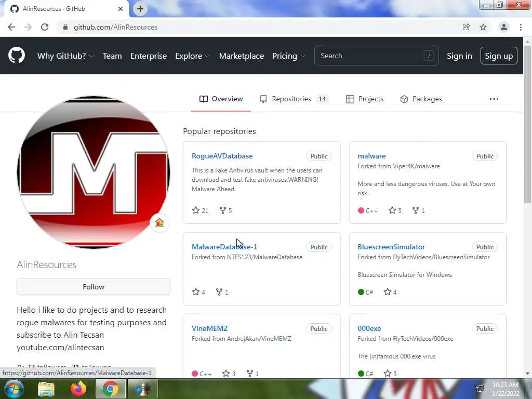Click star count 3 on 000exe
532x399 pixels.
(390, 374)
